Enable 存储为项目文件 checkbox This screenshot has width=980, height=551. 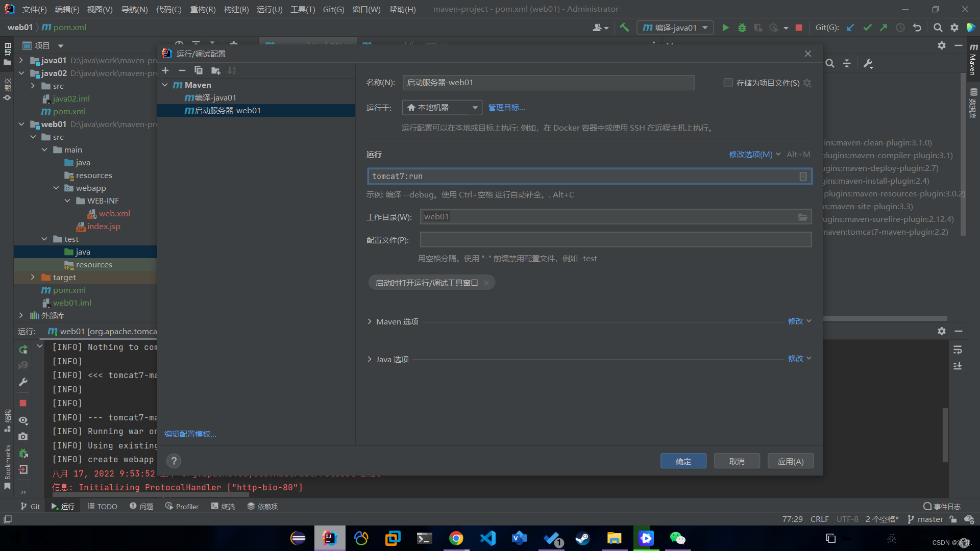point(728,83)
